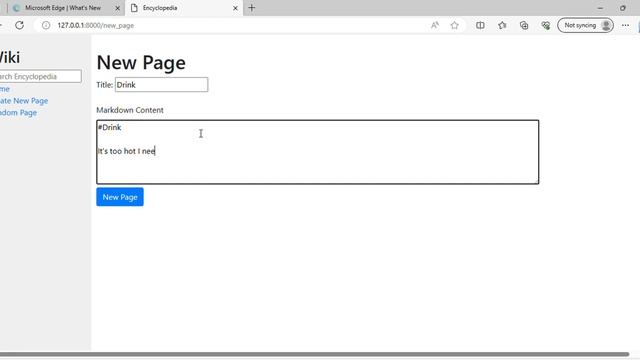Open the Home link in sidebar

pyautogui.click(x=4, y=89)
